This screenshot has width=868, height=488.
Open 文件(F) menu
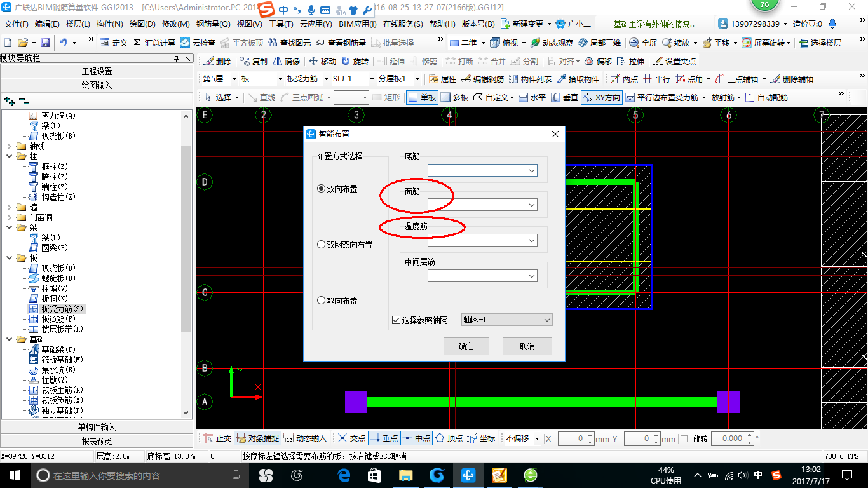17,24
